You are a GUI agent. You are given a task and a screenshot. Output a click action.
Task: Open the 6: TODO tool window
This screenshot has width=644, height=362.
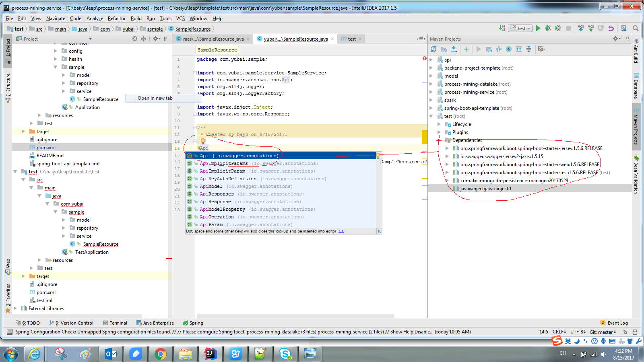point(28,323)
